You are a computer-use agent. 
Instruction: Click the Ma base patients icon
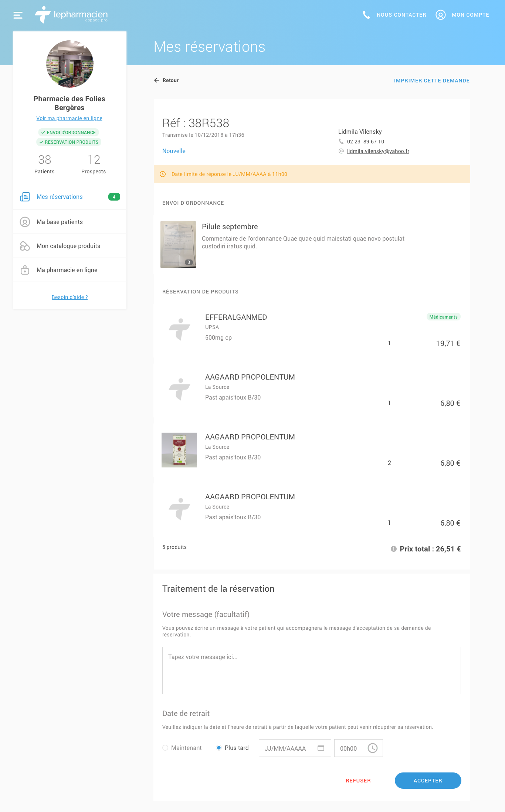click(x=25, y=222)
